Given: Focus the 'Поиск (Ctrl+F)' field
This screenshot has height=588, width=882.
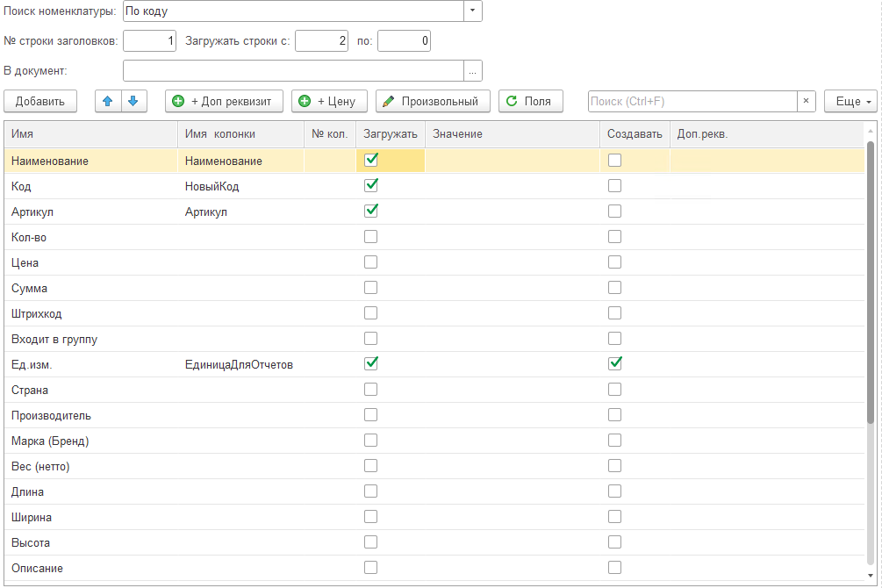Looking at the screenshot, I should coord(692,101).
